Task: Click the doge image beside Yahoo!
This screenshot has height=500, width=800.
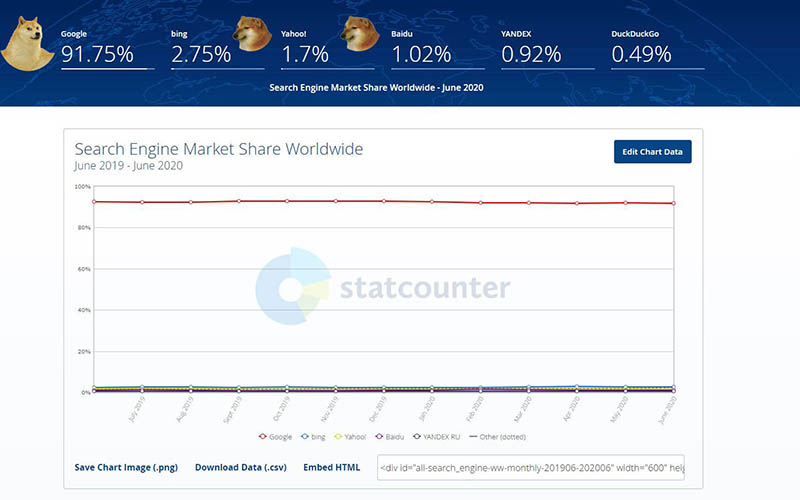Action: (x=252, y=33)
